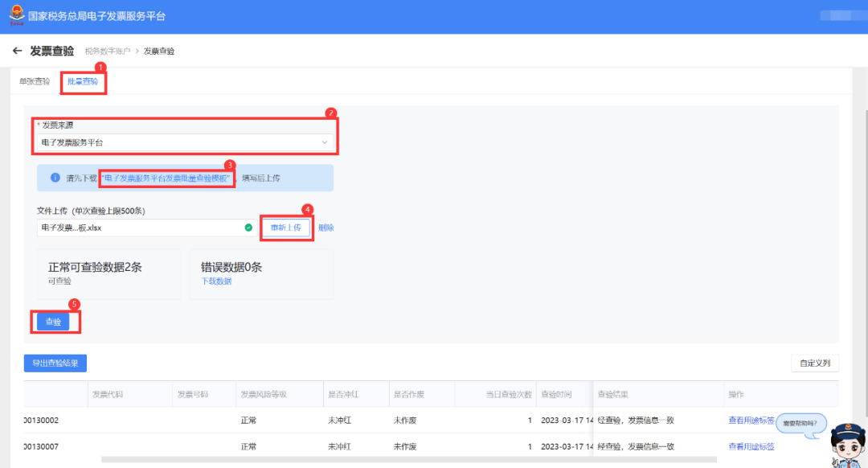This screenshot has height=468, width=868.
Task: Click the 重新上传 button
Action: 285,228
